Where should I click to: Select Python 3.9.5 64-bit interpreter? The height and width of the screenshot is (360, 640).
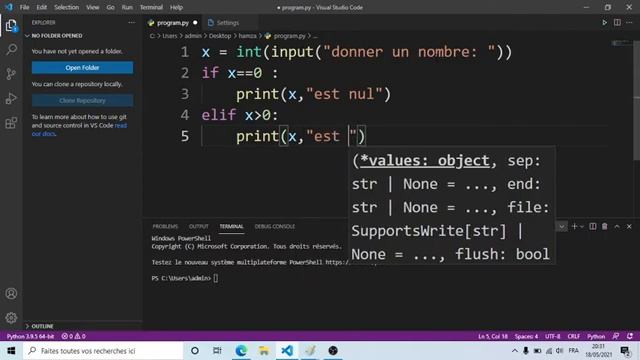[31, 336]
